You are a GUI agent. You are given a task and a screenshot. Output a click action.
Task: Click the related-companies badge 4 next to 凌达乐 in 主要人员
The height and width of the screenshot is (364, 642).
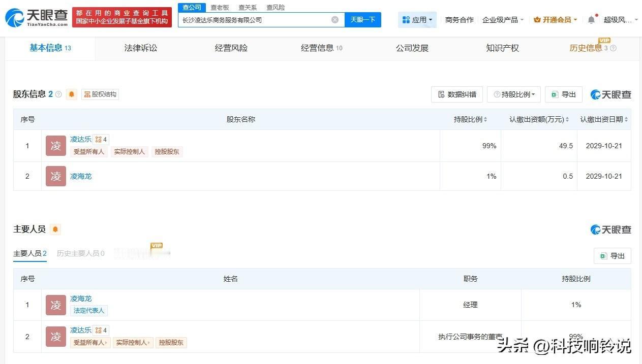click(x=101, y=330)
